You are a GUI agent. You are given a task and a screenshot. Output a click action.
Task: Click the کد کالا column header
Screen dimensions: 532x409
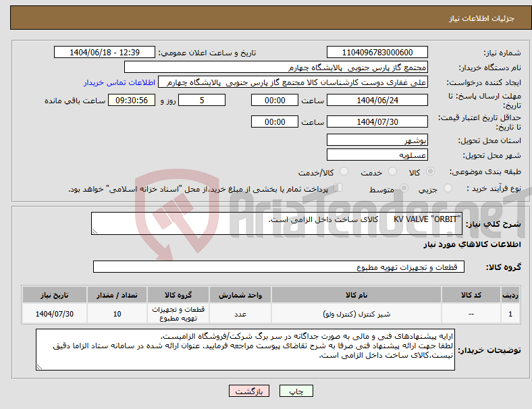point(471,295)
